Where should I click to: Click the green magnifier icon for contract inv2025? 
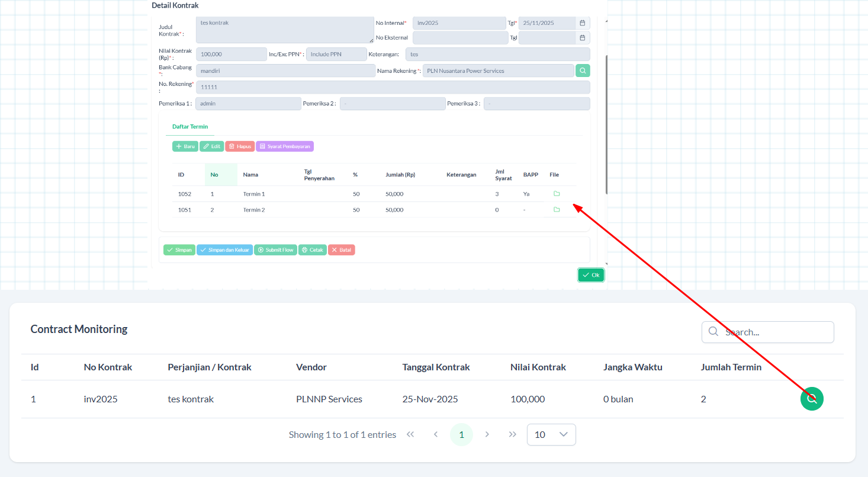pos(812,399)
